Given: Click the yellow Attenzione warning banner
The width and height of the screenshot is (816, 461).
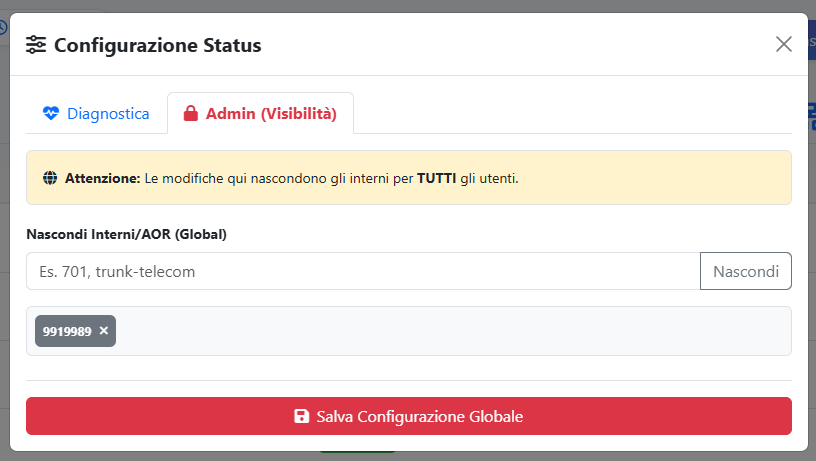Looking at the screenshot, I should point(600,178).
